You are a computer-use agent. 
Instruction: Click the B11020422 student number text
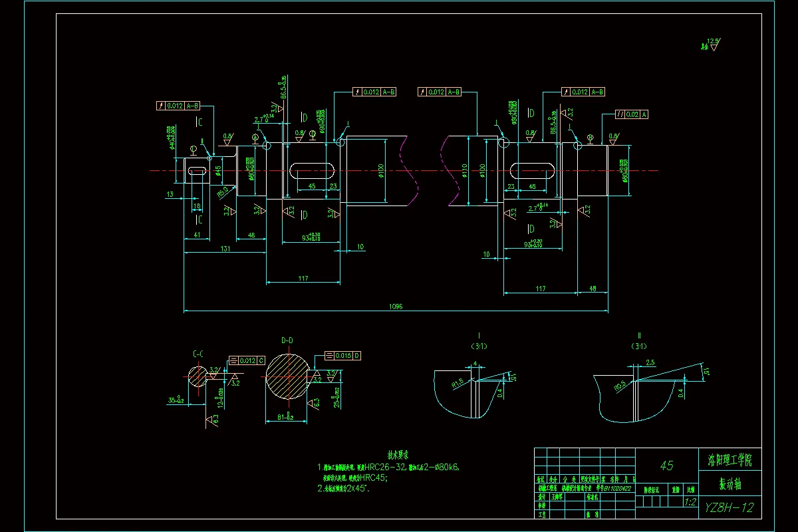tap(616, 487)
